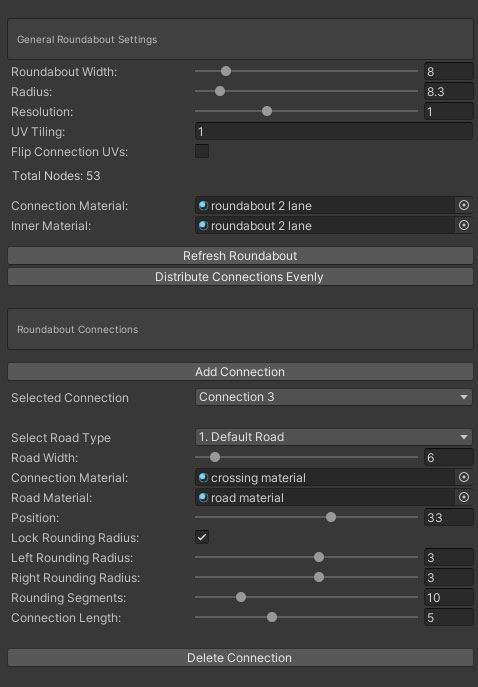Enable Flip Connection UVs checkbox
478x687 pixels.
tap(202, 151)
